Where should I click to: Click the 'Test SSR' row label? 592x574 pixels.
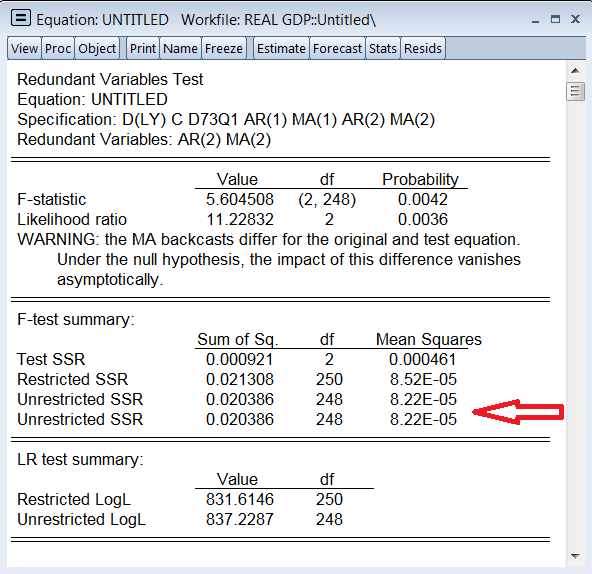(x=51, y=359)
